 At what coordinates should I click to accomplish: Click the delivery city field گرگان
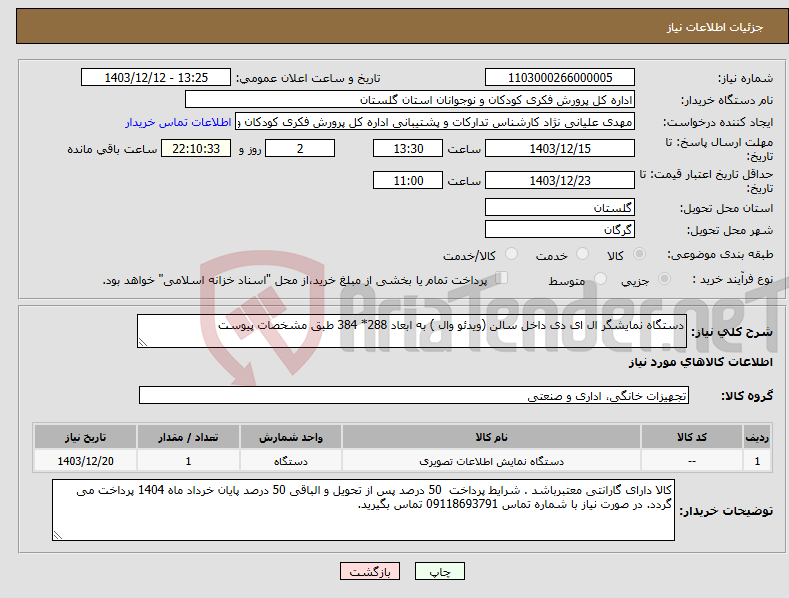[x=560, y=230]
